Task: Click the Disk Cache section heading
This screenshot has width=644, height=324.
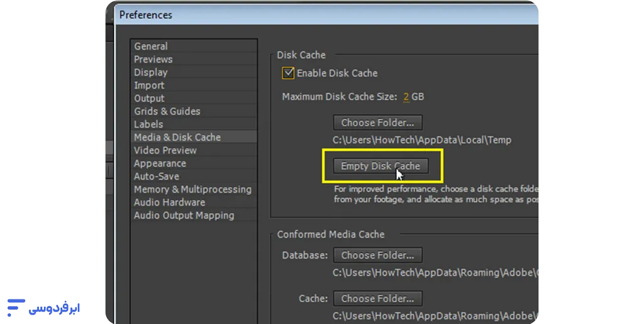Action: tap(301, 55)
